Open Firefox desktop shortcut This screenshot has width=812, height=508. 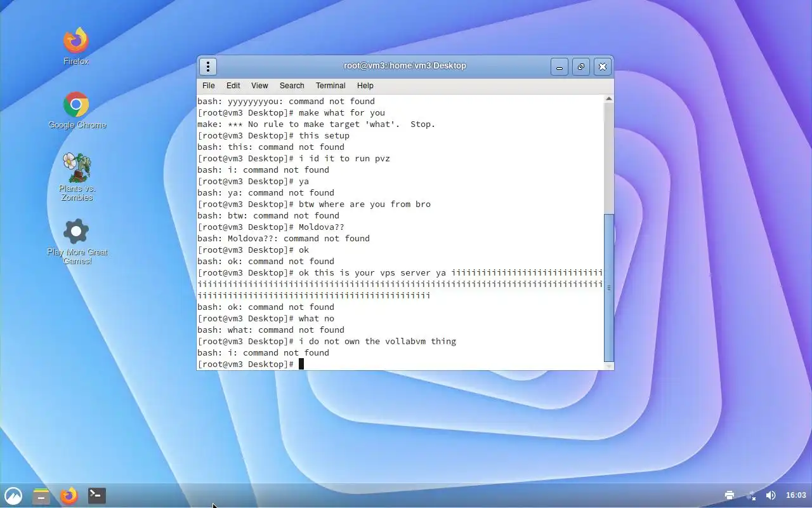tap(75, 46)
